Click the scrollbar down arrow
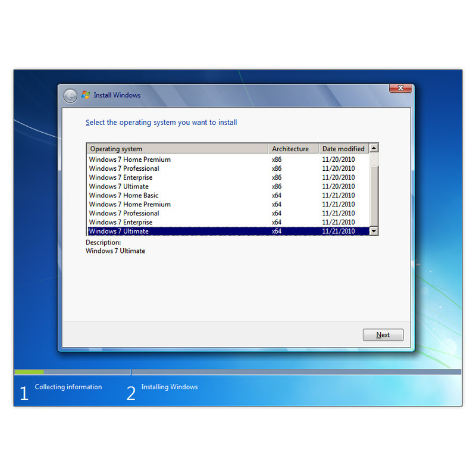The height and width of the screenshot is (476, 476). [374, 231]
